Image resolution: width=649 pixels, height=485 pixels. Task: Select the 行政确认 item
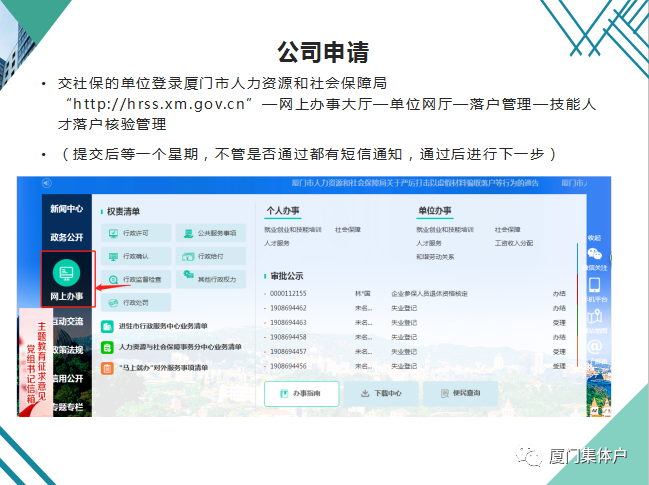coord(135,256)
